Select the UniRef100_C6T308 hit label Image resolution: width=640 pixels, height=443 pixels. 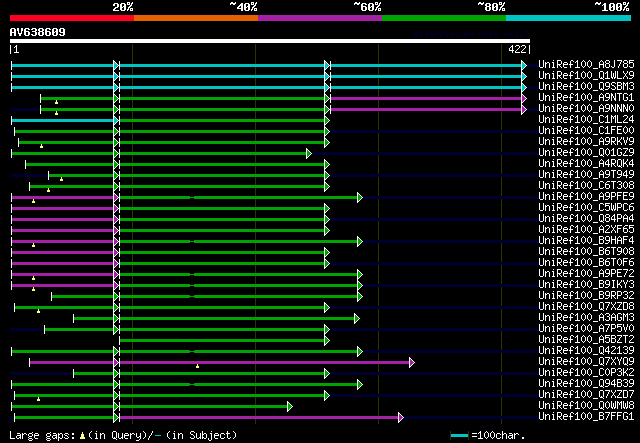pyautogui.click(x=586, y=186)
